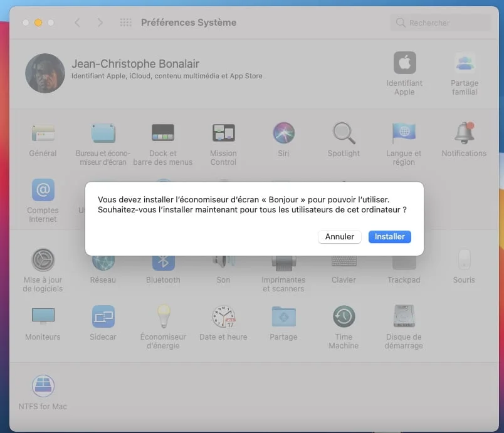Screen dimensions: 504x433
Task: Open Sidecar settings
Action: click(x=103, y=318)
